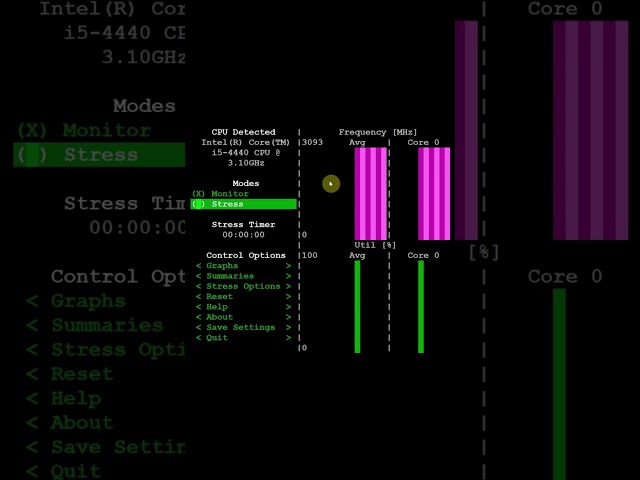The image size is (640, 480).
Task: Click the 'Stress Timer' heading in the center panel
Action: point(243,224)
